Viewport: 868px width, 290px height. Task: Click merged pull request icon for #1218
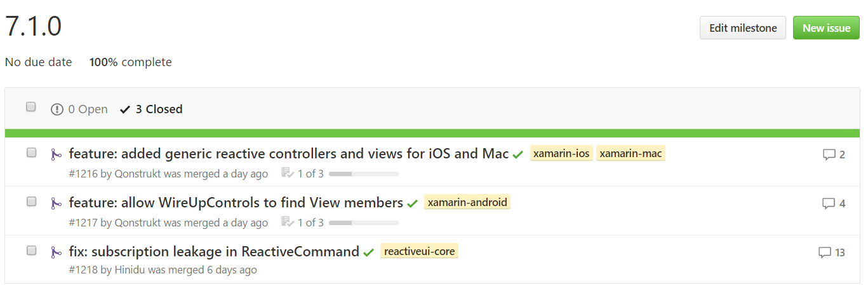(x=57, y=252)
